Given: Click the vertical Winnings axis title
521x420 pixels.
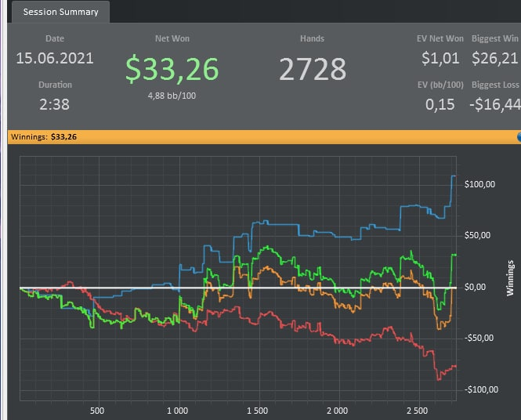Looking at the screenshot, I should [x=510, y=278].
